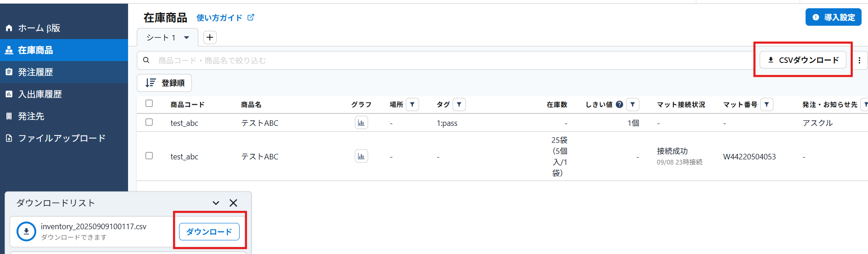Click the 商品コード column header

pos(187,105)
